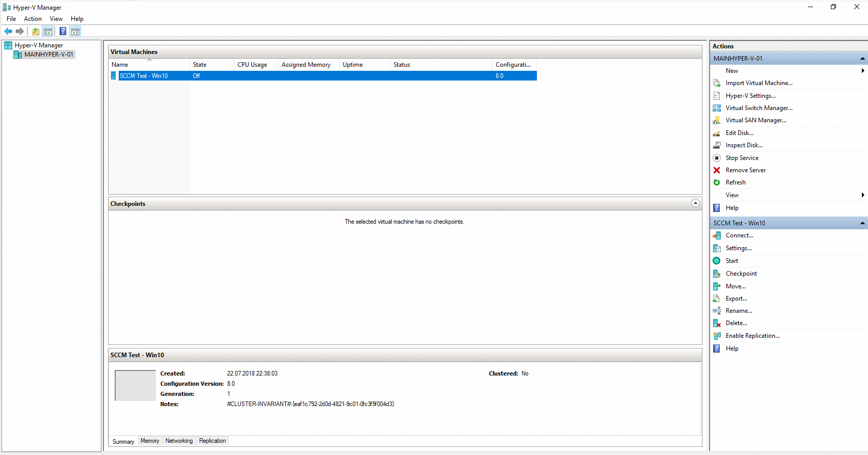Click the Back arrow toolbar icon
This screenshot has height=455, width=868.
8,32
